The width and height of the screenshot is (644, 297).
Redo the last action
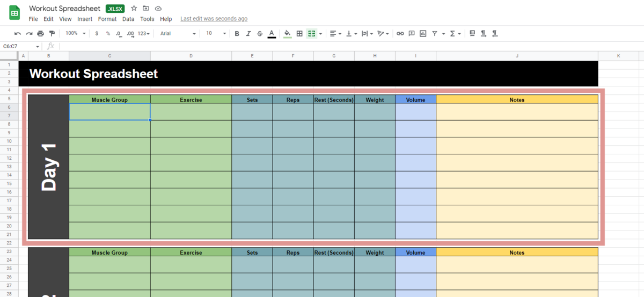click(29, 33)
